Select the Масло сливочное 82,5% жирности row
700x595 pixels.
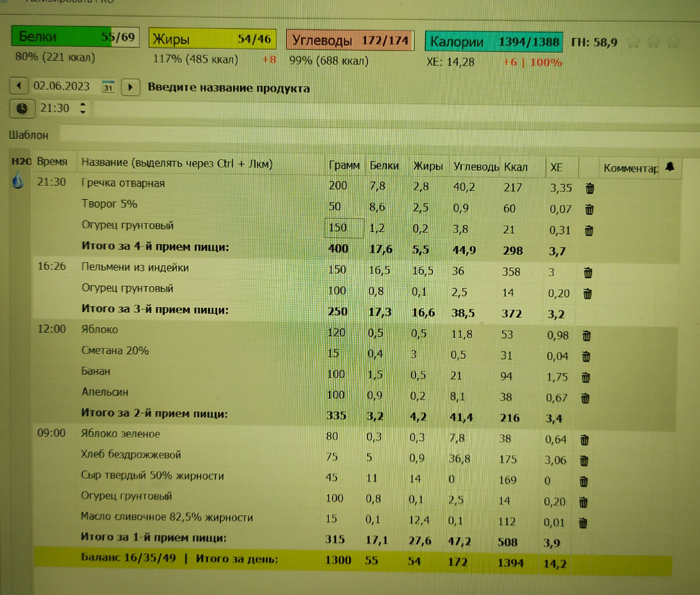click(x=167, y=517)
